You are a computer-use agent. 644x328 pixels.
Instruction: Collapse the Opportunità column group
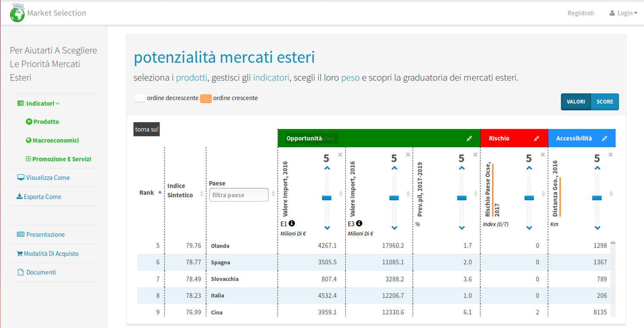point(470,138)
